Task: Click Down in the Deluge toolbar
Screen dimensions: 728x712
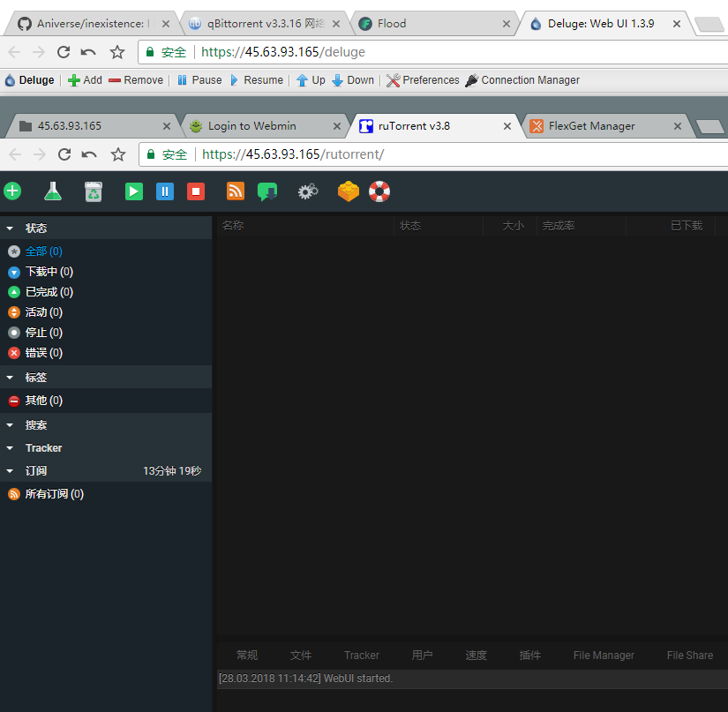Action: pyautogui.click(x=353, y=80)
